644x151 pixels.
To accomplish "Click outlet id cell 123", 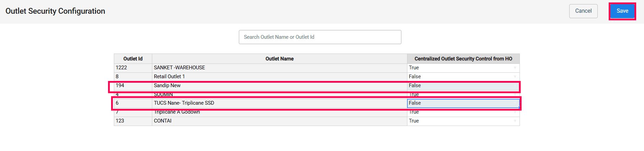I will [x=133, y=121].
